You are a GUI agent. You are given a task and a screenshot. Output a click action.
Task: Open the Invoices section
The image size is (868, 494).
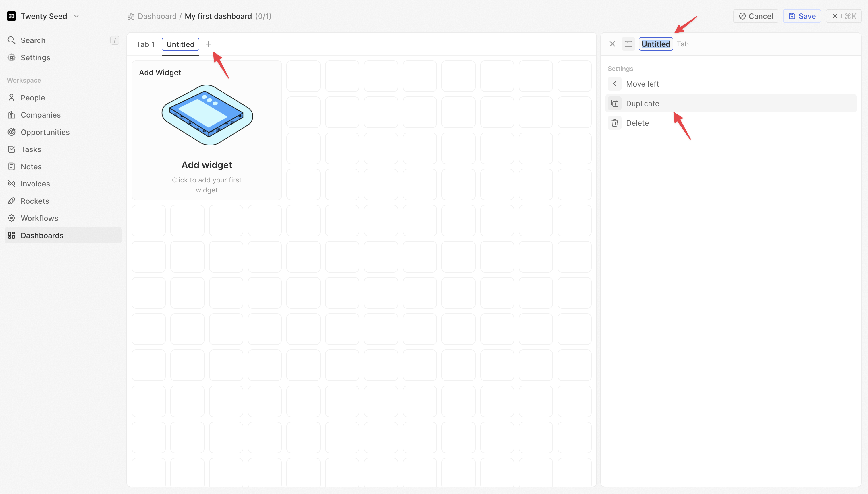35,184
